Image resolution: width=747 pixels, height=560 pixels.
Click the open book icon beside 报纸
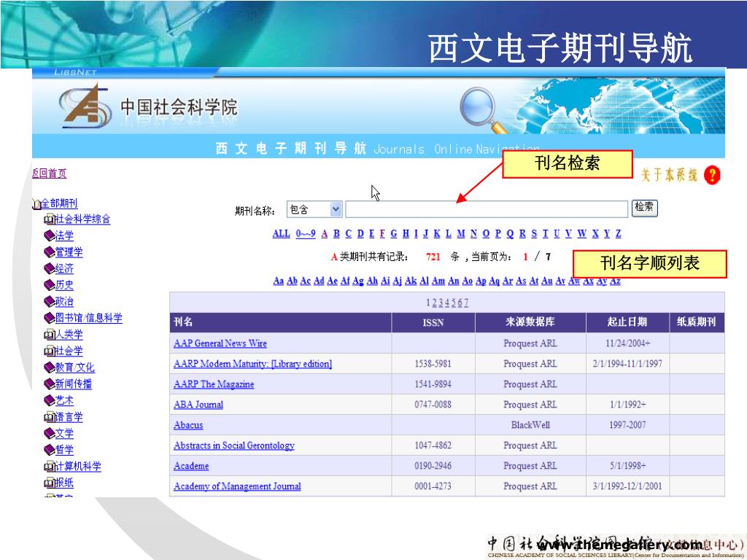point(49,483)
